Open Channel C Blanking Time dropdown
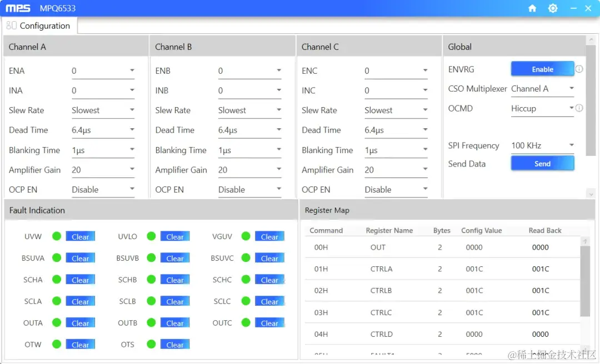Viewport: 600px width, 364px height. [x=396, y=150]
